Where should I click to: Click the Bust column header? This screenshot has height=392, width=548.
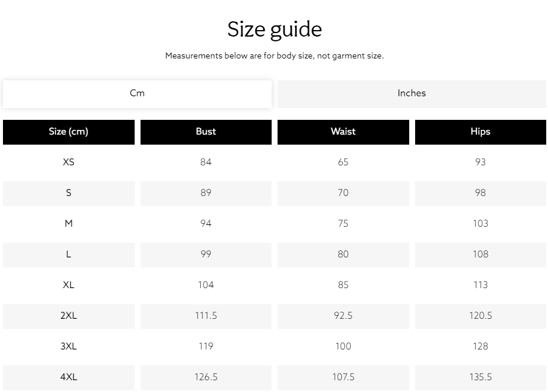coord(206,132)
